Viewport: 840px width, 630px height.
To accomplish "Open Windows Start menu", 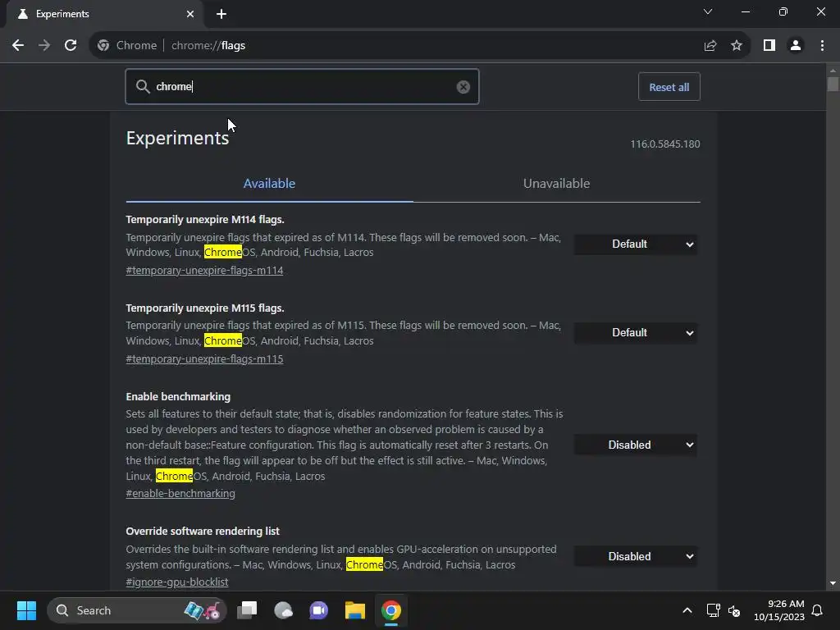I will [x=26, y=610].
